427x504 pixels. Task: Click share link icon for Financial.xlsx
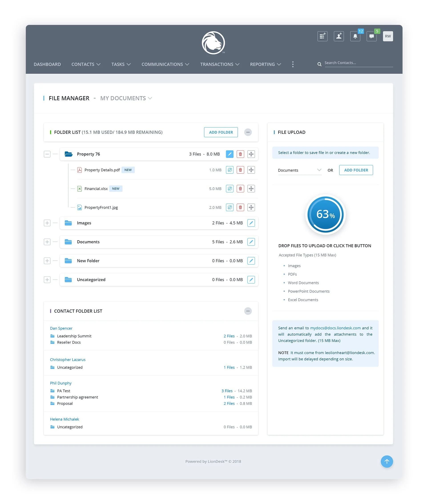[x=230, y=189]
